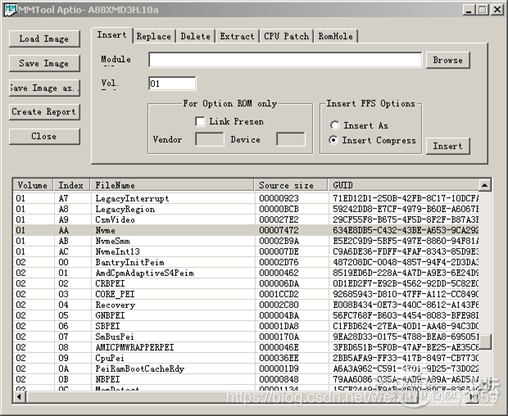Click the vertical scrollbar thumb
Viewport: 508px width, 416px height.
(485, 342)
